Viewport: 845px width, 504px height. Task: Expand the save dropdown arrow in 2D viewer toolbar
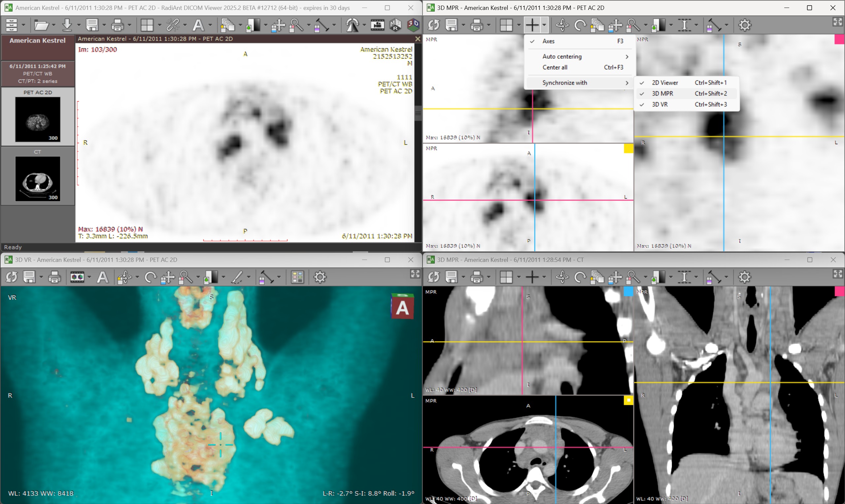pyautogui.click(x=104, y=25)
